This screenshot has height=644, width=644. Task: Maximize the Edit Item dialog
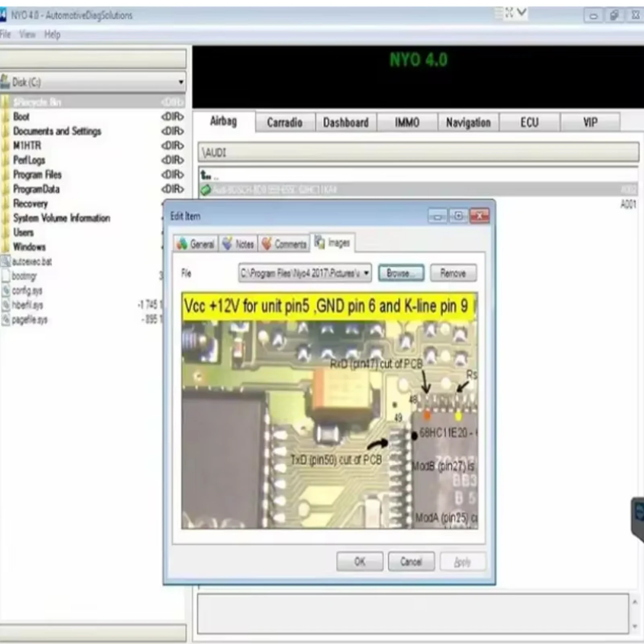(458, 216)
